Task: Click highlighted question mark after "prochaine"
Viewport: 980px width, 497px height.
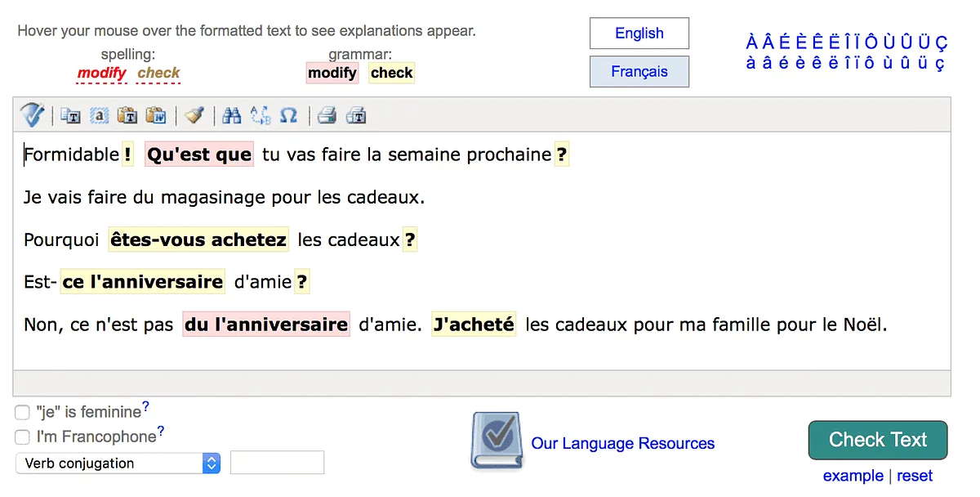Action: [x=561, y=154]
